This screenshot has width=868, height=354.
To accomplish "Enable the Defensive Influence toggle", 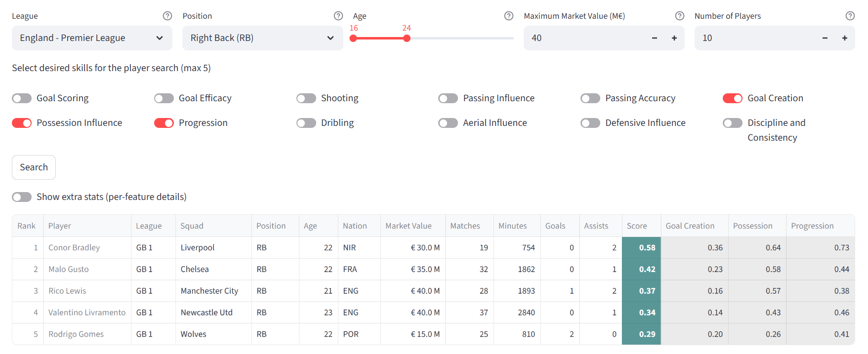I will [x=590, y=123].
